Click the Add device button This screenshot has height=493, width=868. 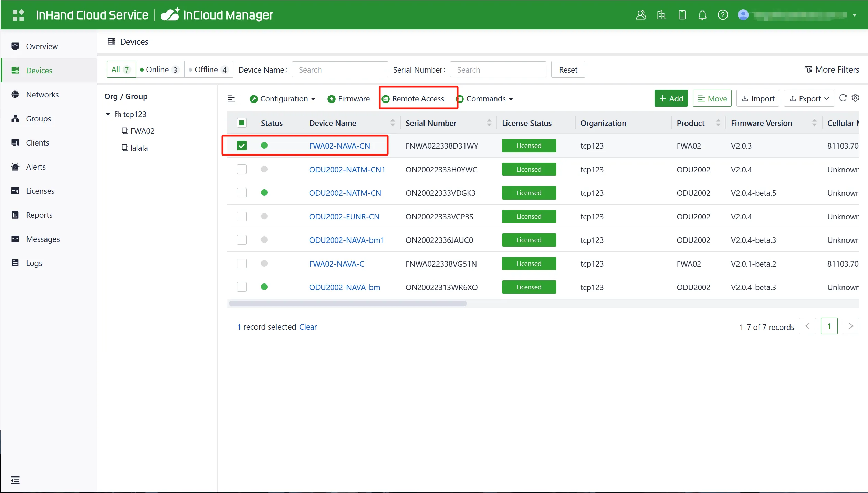[671, 98]
